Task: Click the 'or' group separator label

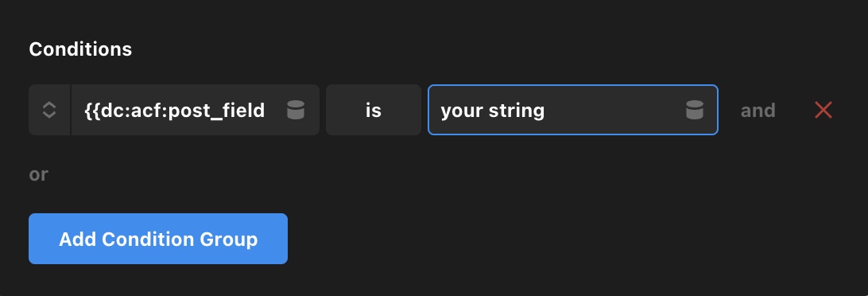Action: tap(38, 174)
